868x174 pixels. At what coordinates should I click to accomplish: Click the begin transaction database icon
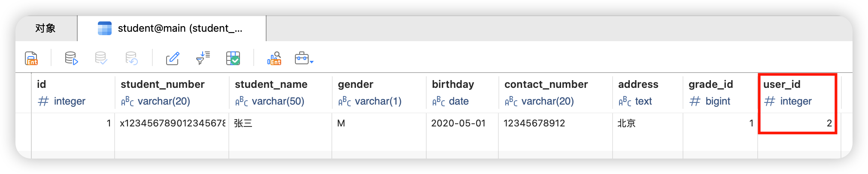71,58
